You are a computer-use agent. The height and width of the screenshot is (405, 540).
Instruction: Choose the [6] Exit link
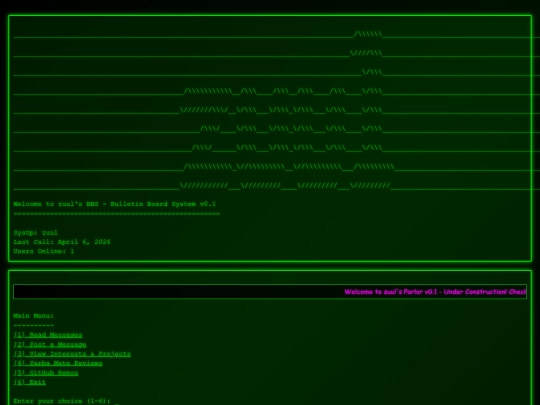pyautogui.click(x=30, y=382)
